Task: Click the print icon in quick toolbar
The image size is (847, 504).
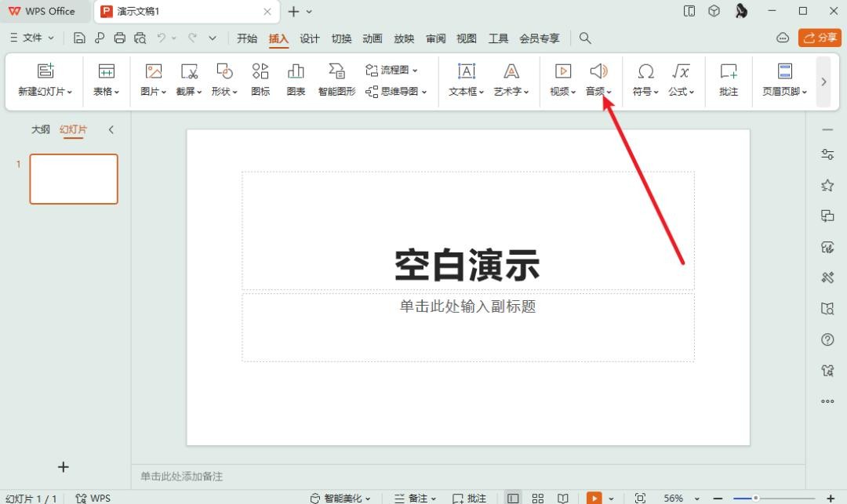Action: [x=120, y=38]
